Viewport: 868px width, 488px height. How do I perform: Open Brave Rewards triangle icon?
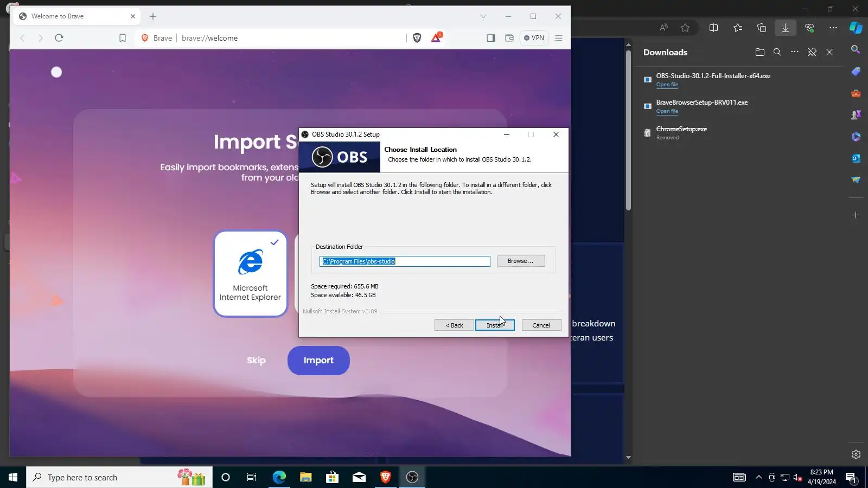(x=436, y=38)
